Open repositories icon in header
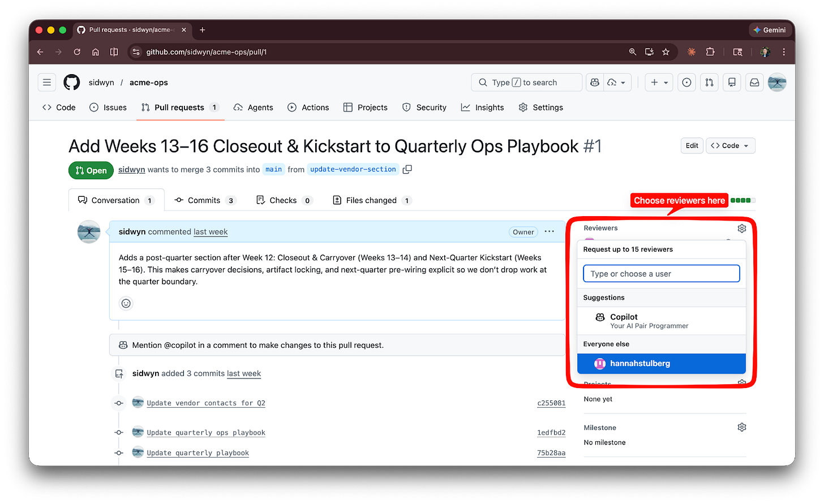The height and width of the screenshot is (504, 824). tap(732, 83)
